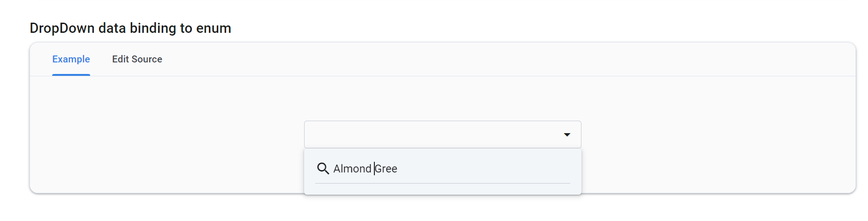Viewport: 868px width, 221px height.
Task: Click the magnifier search icon
Action: click(x=323, y=169)
